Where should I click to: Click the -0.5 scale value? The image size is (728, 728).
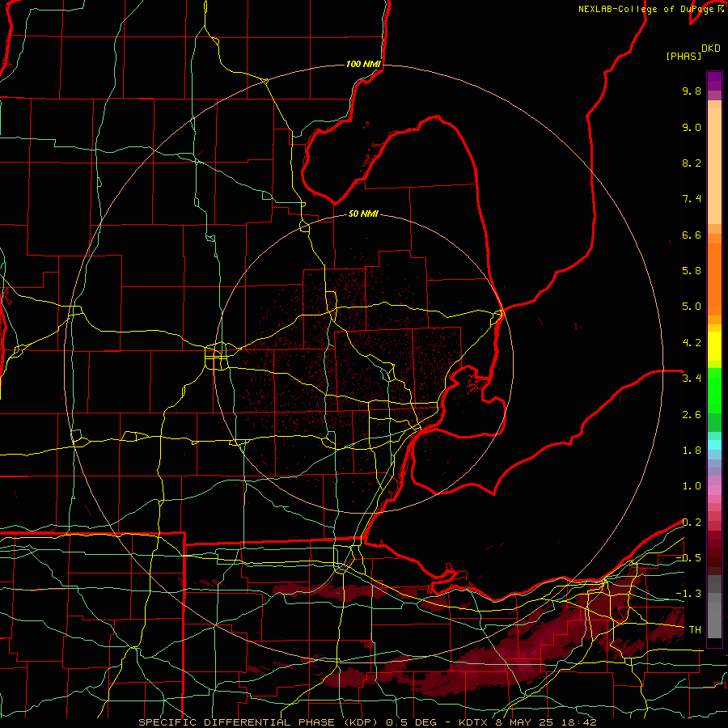(x=688, y=558)
